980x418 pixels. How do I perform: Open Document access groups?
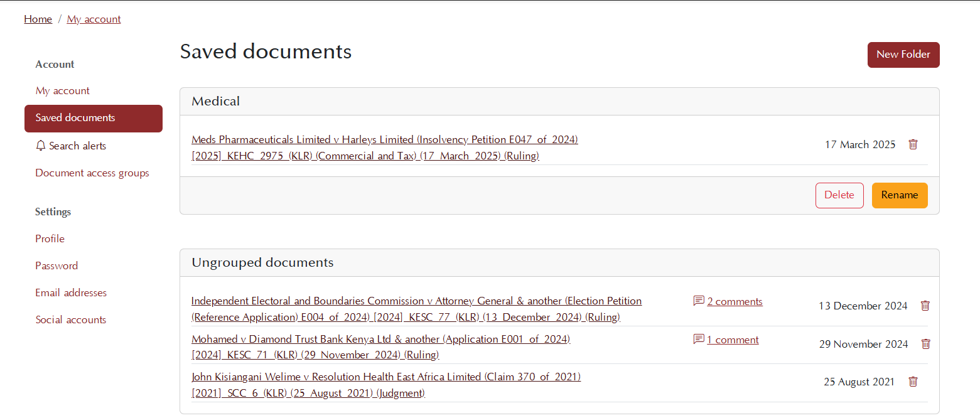(x=92, y=173)
